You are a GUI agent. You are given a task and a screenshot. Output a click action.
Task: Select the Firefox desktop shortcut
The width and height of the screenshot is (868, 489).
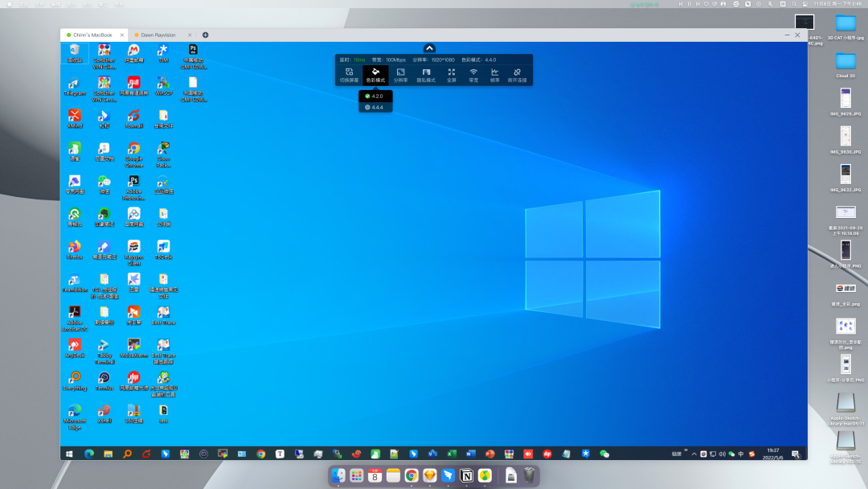(75, 250)
